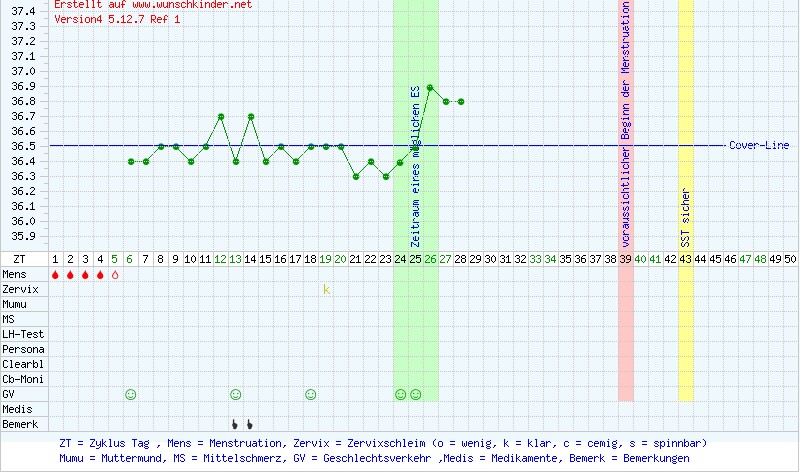
Task: Click cycle day 39 in the ZT row
Action: (625, 259)
